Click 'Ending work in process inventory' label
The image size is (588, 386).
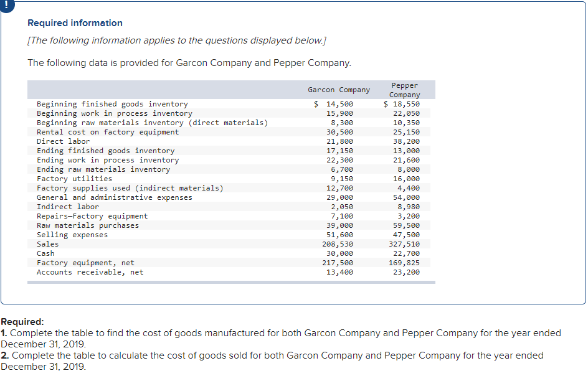[108, 160]
